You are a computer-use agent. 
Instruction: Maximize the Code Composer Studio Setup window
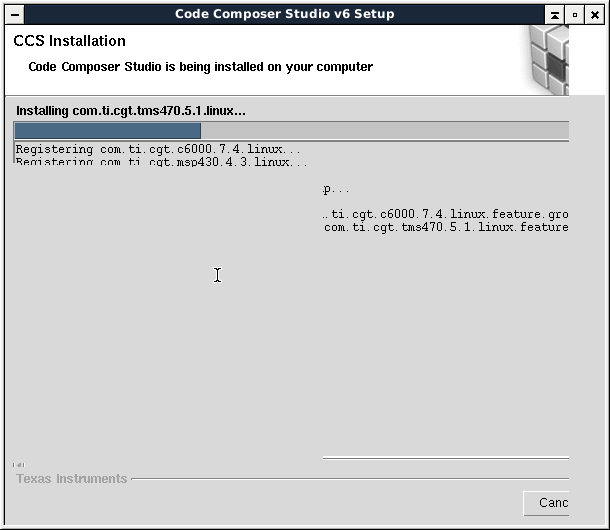575,15
